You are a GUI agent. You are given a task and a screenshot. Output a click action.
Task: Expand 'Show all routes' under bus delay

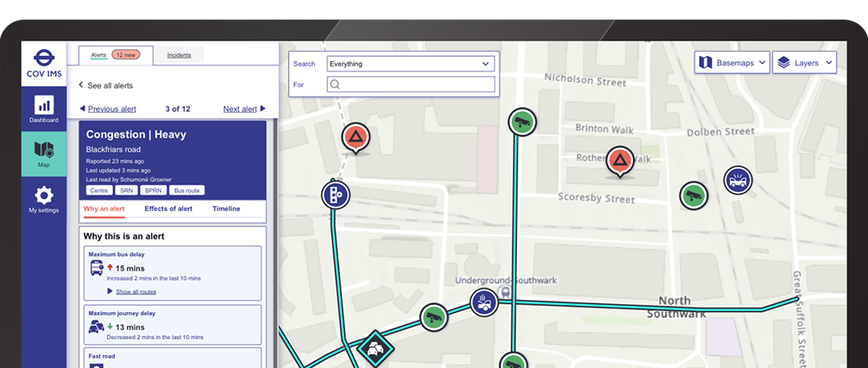(x=135, y=292)
